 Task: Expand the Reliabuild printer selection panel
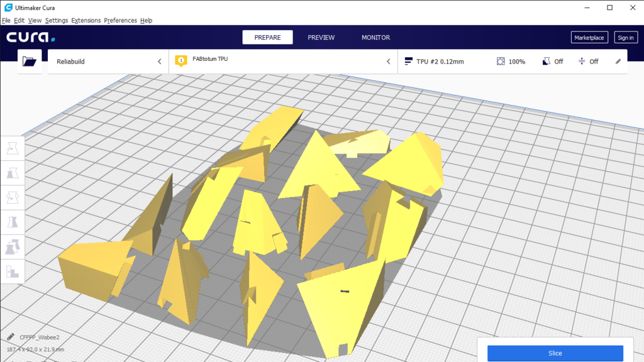(x=159, y=61)
